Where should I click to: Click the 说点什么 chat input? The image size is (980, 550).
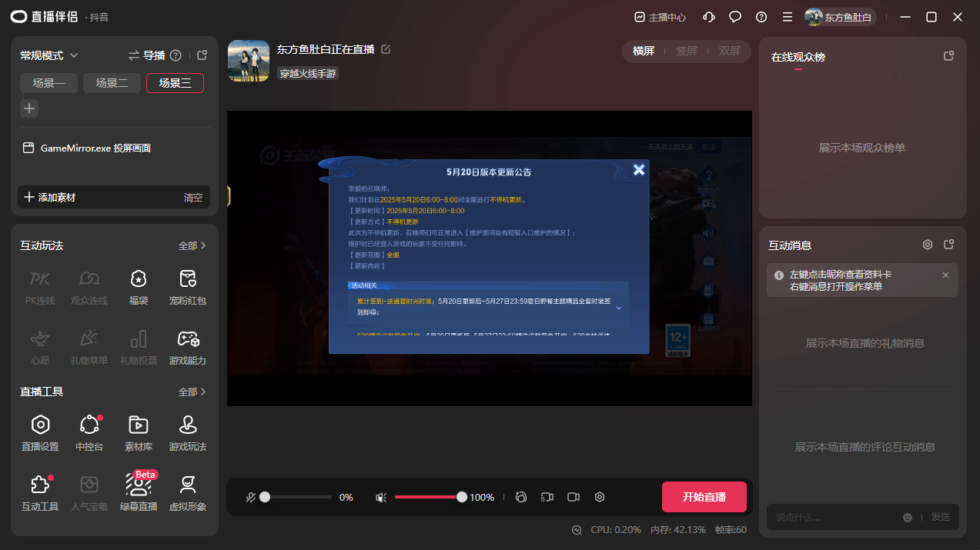pyautogui.click(x=835, y=517)
